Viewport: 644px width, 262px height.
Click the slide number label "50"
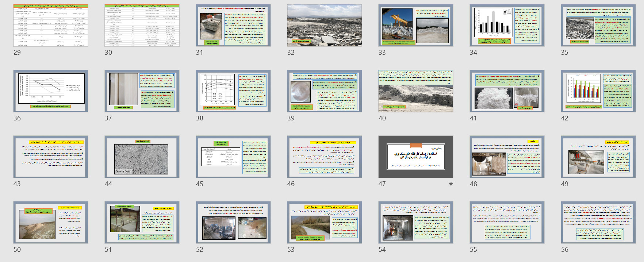tap(17, 250)
